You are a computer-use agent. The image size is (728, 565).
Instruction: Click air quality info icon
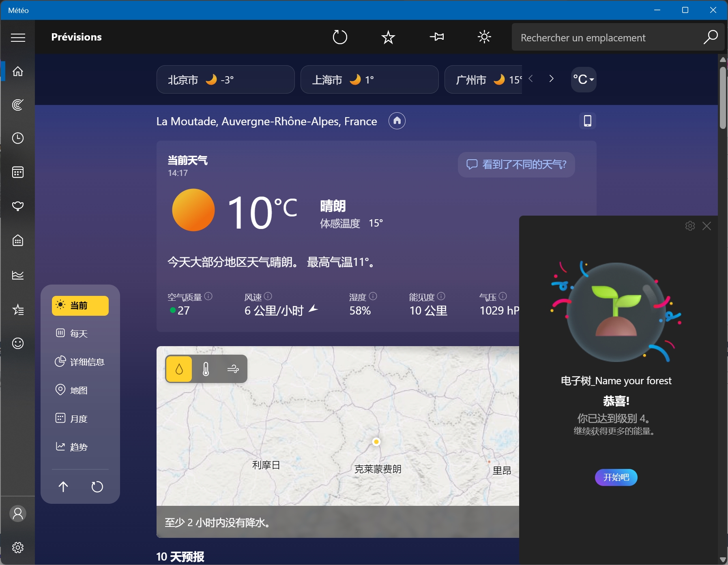click(208, 296)
